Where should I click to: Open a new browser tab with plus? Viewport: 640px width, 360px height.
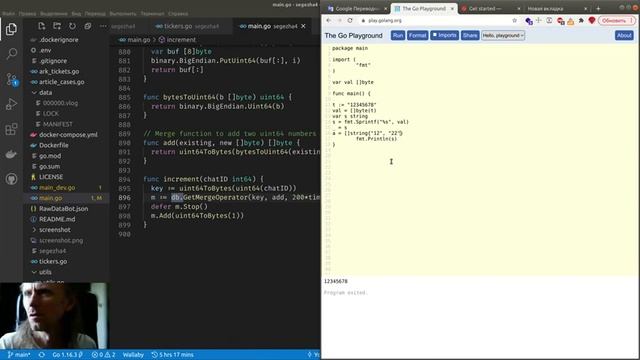(598, 9)
